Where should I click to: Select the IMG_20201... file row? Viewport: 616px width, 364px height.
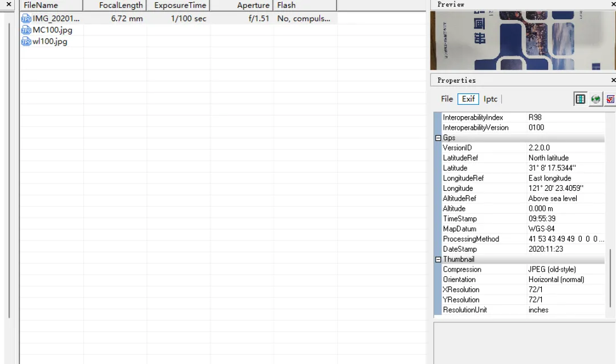click(179, 18)
